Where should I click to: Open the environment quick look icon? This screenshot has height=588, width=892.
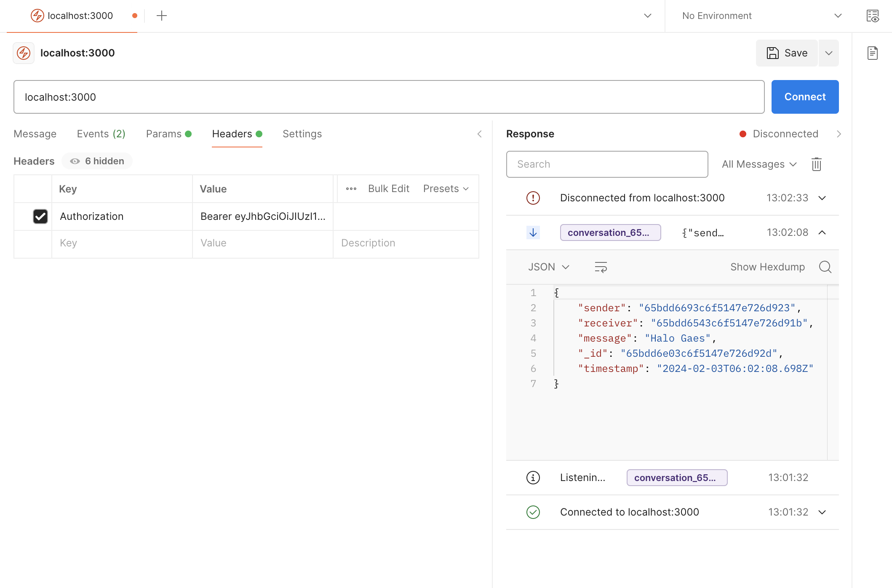pyautogui.click(x=872, y=16)
